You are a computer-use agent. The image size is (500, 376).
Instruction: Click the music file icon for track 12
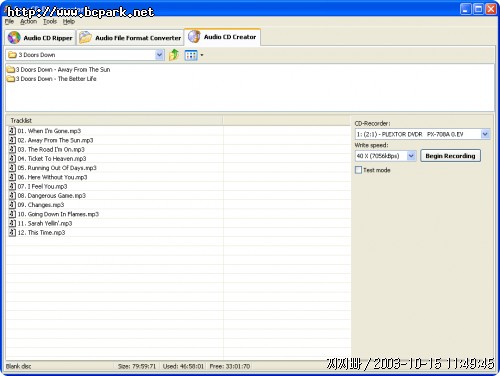point(12,232)
